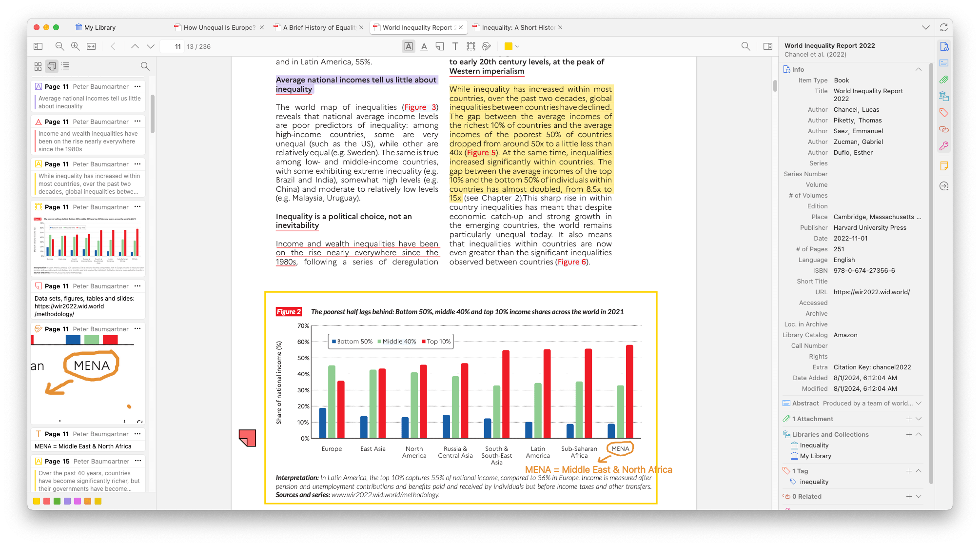Open the My Library tab
Screen dimensions: 980x546
coord(96,27)
